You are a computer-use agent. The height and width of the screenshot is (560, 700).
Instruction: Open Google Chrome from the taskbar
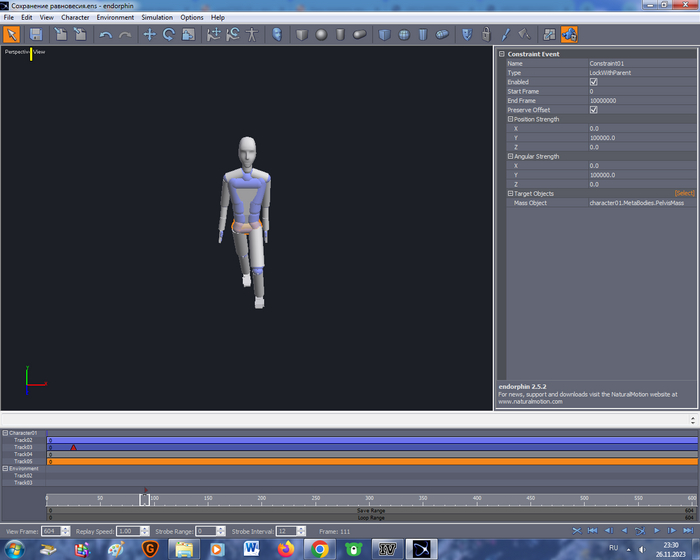(x=320, y=548)
